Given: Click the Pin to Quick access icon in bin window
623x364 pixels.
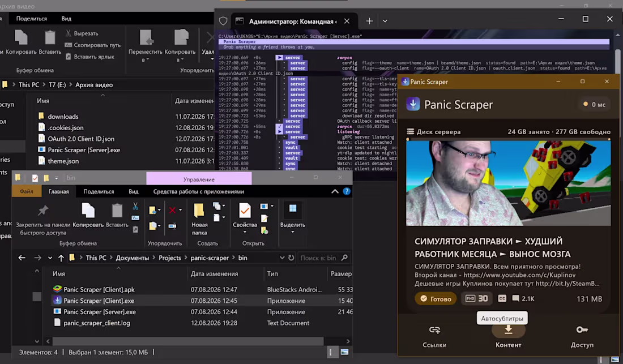Looking at the screenshot, I should click(43, 211).
